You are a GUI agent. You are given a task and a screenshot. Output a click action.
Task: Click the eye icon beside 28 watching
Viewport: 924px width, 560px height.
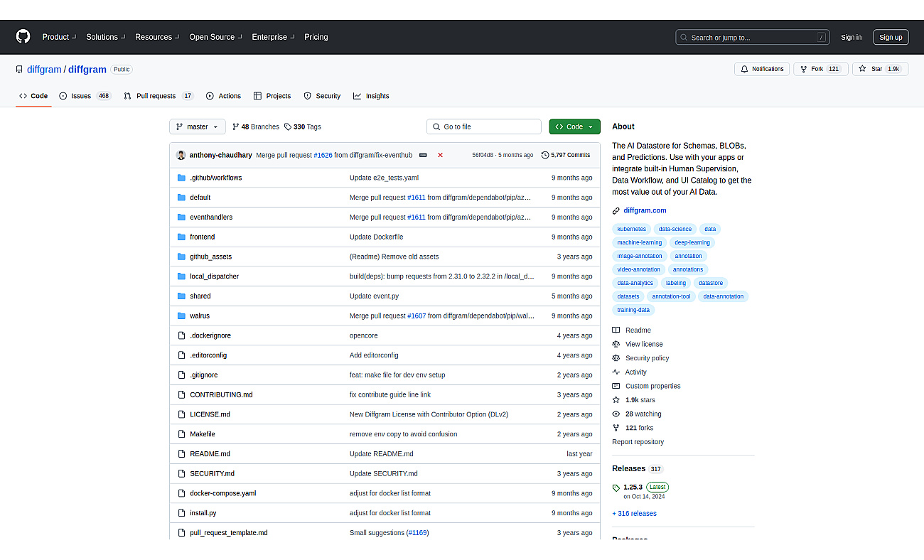pos(616,414)
